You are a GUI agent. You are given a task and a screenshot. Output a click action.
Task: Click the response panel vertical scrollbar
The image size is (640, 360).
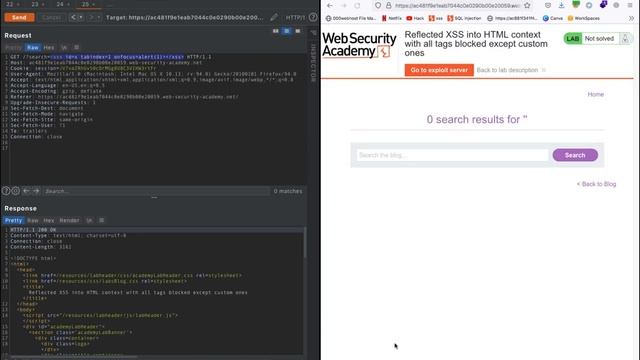click(305, 243)
